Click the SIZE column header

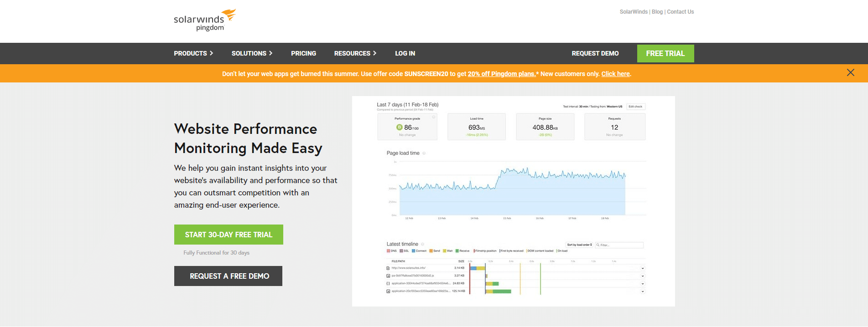click(461, 261)
